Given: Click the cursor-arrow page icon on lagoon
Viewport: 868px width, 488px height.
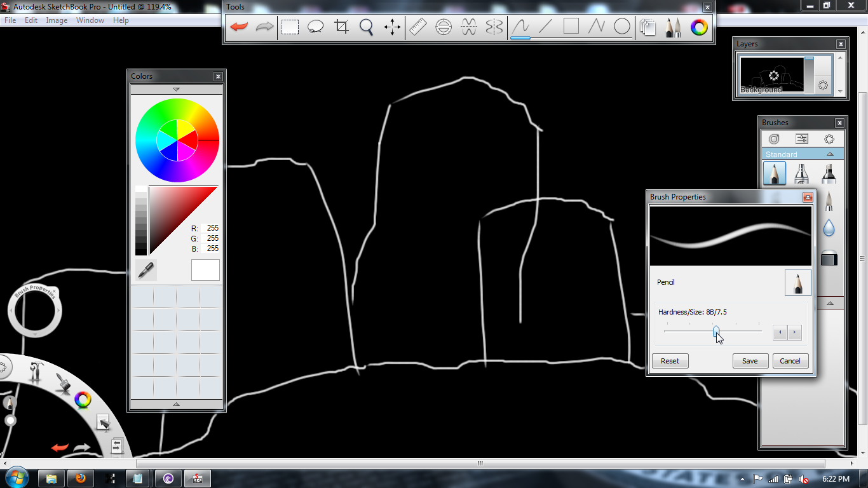Looking at the screenshot, I should coord(103,423).
